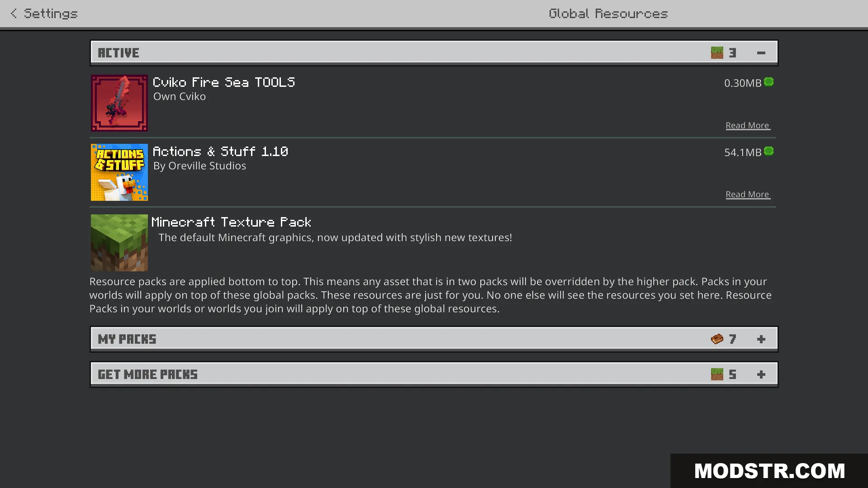This screenshot has height=488, width=868.
Task: Click the green status dot beside 0.30MB
Action: point(768,82)
